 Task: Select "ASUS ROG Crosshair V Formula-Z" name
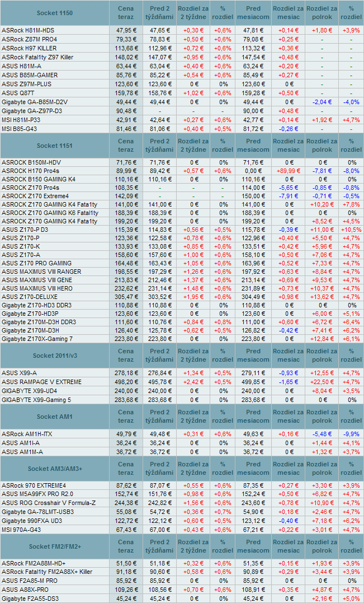click(48, 503)
